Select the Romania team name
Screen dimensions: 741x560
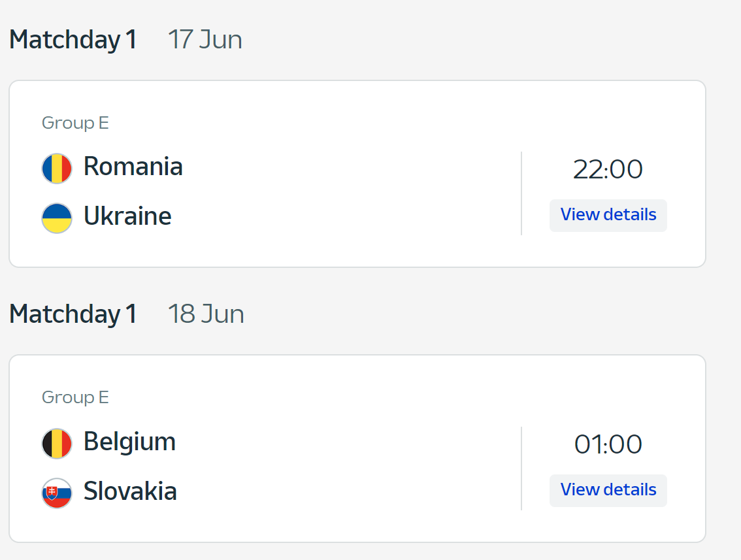pos(133,167)
